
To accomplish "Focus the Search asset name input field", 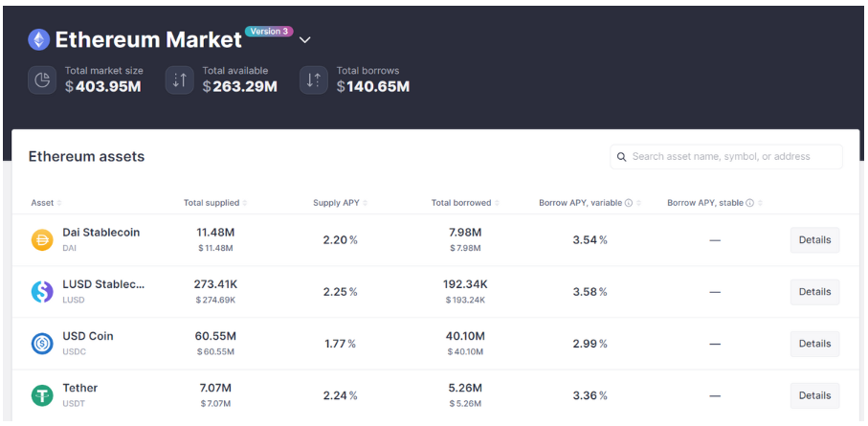I will pyautogui.click(x=726, y=157).
